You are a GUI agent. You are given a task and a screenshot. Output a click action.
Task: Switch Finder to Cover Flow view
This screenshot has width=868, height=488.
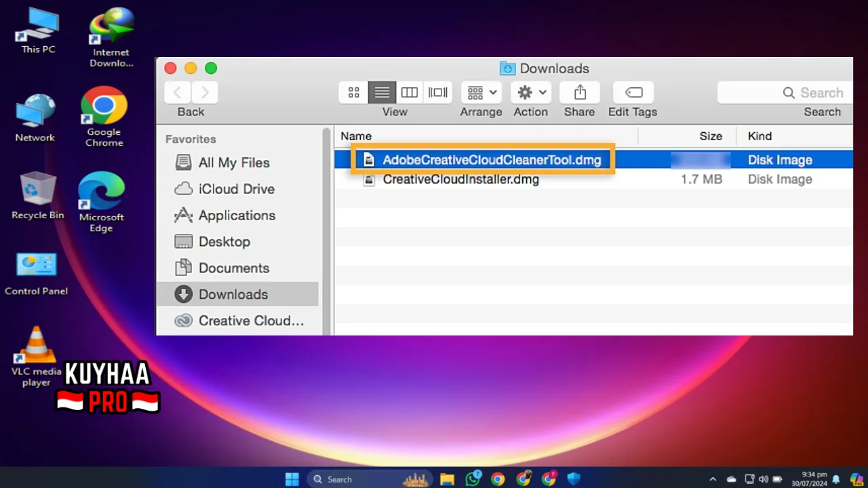point(438,92)
